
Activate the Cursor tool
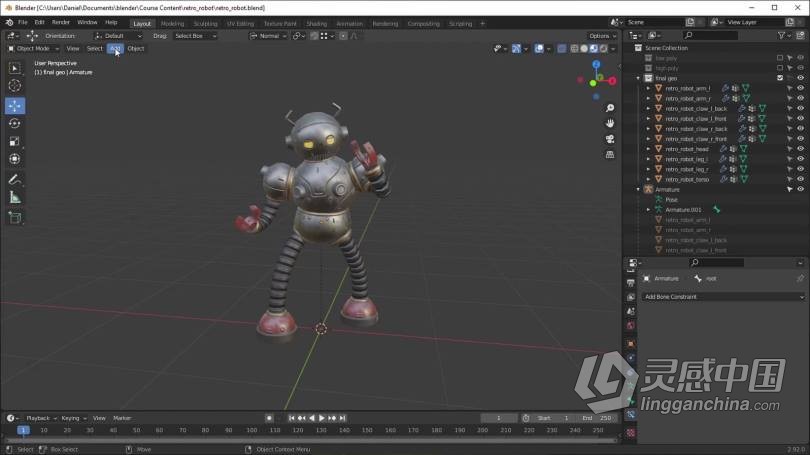[x=14, y=86]
